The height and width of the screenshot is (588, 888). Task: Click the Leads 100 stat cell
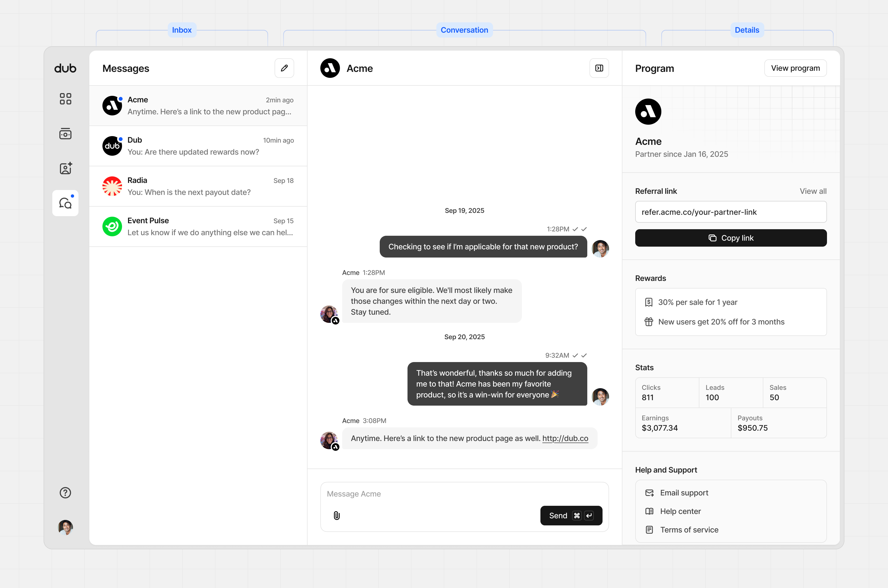pyautogui.click(x=731, y=393)
